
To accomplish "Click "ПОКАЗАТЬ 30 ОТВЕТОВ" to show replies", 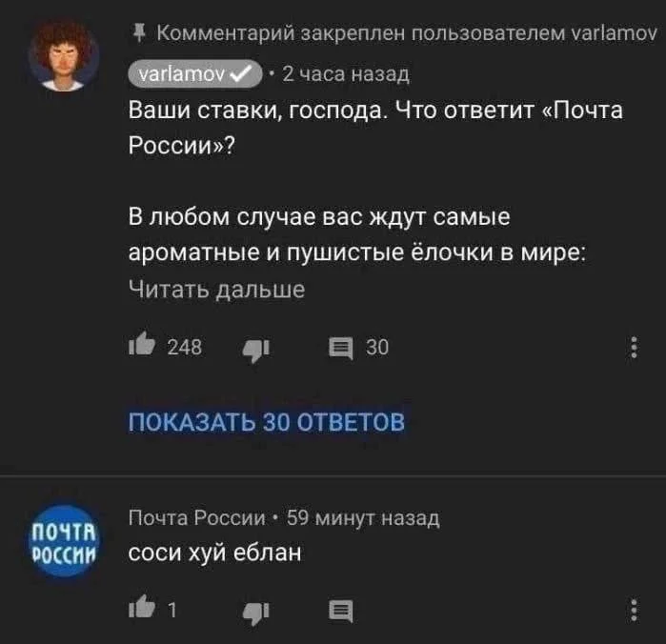I will click(266, 421).
